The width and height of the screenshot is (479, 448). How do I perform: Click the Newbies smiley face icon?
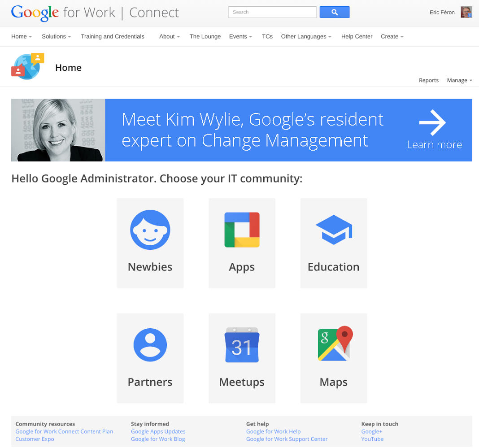click(x=150, y=230)
